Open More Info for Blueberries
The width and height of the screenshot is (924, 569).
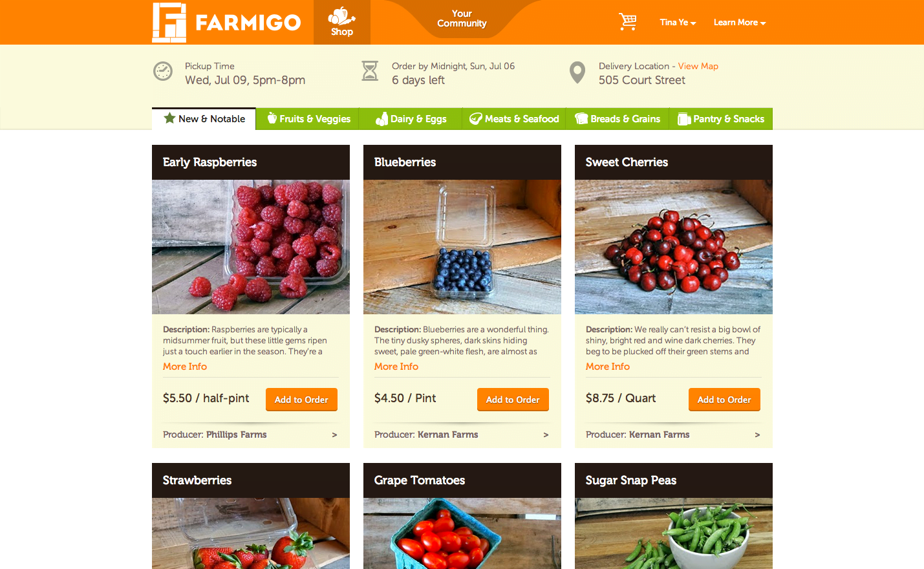tap(396, 367)
